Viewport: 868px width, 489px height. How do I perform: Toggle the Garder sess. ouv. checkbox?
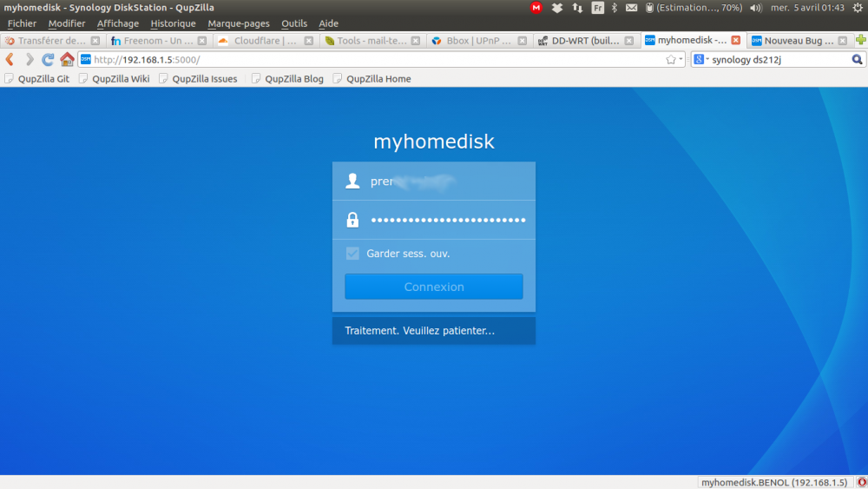(x=352, y=253)
